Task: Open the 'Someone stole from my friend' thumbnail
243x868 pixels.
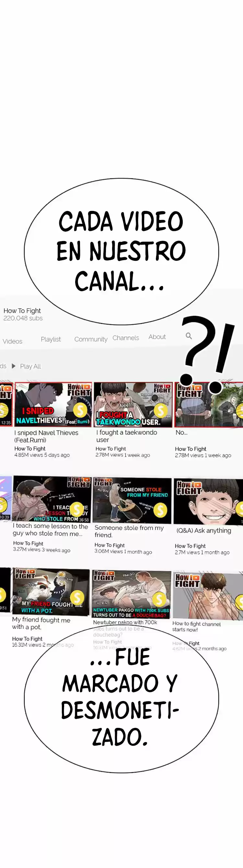Action: 132,501
